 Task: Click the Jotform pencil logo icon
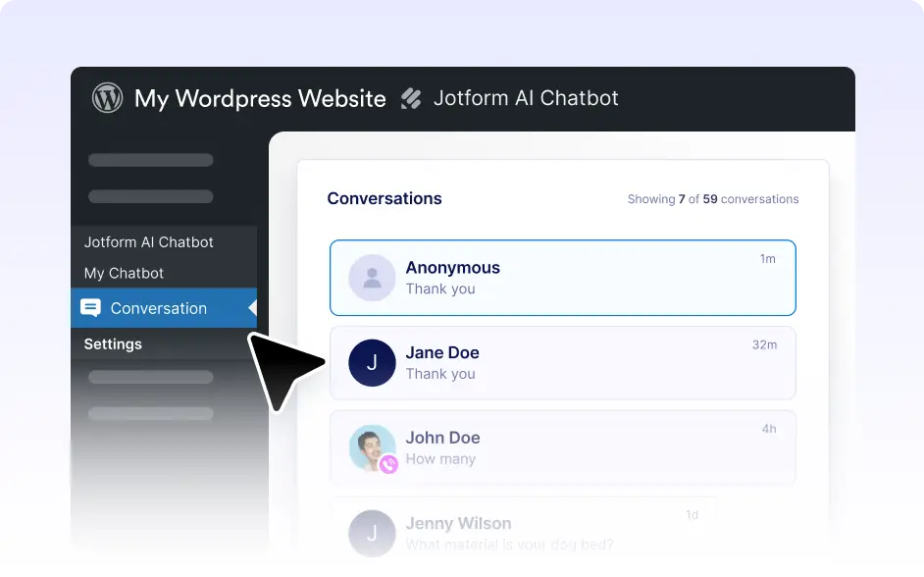411,98
